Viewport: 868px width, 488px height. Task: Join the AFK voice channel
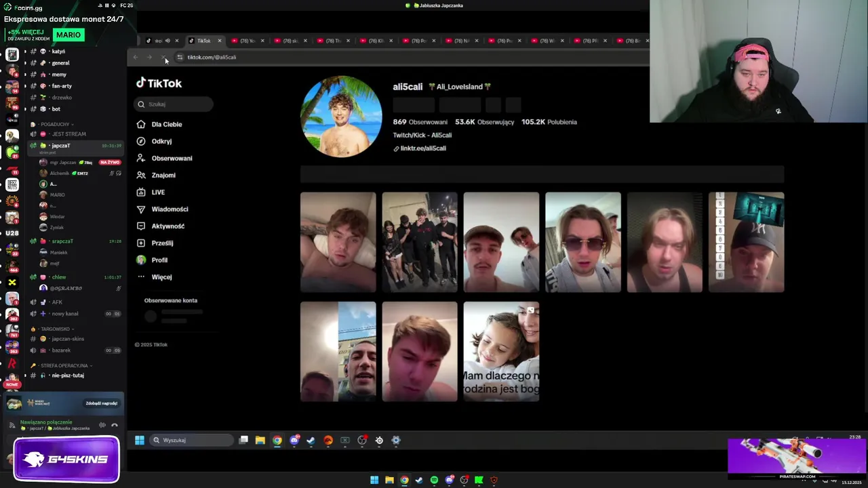pyautogui.click(x=57, y=302)
